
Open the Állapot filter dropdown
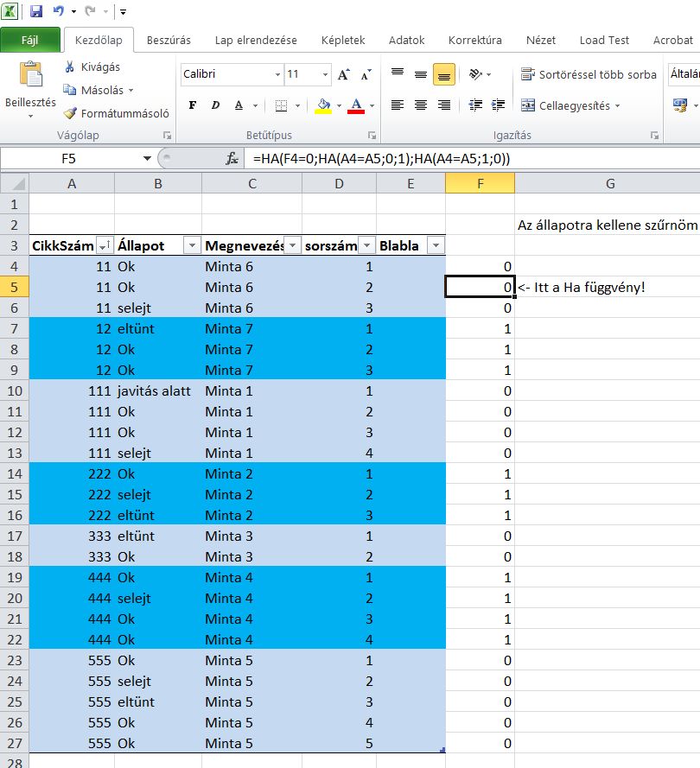pyautogui.click(x=192, y=245)
